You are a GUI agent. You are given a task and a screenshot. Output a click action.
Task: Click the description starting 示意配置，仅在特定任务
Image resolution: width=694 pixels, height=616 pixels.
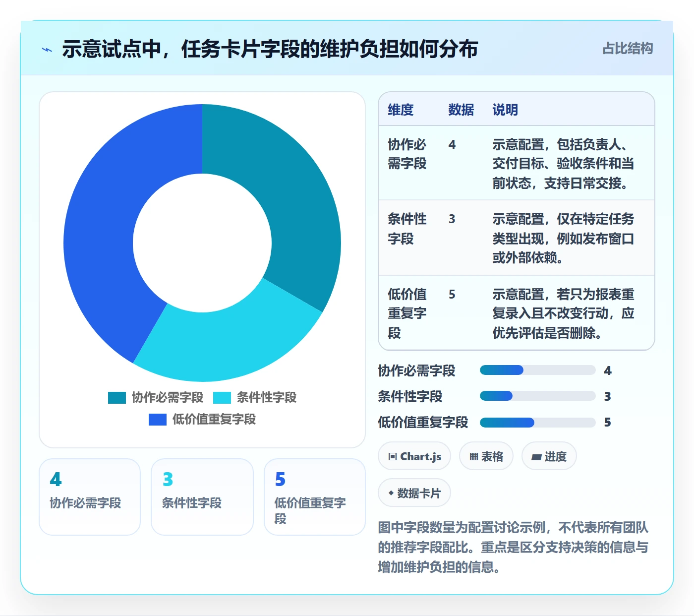click(564, 238)
